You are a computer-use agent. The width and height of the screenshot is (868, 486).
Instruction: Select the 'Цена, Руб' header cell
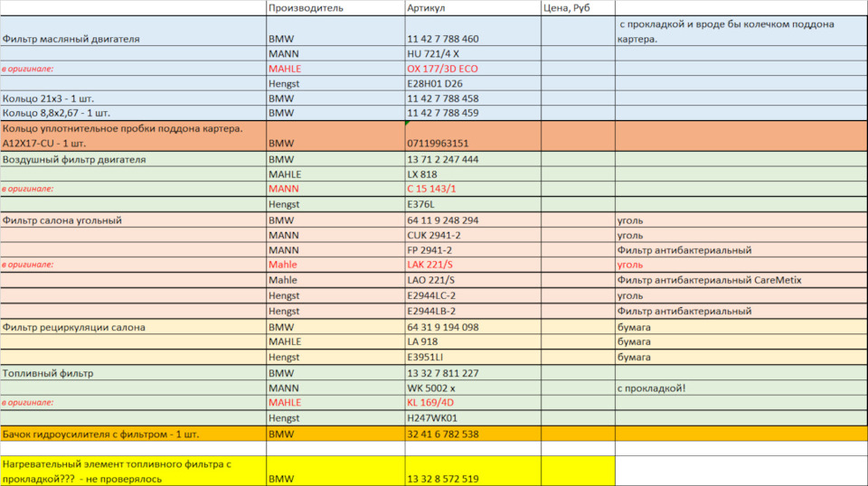point(578,8)
